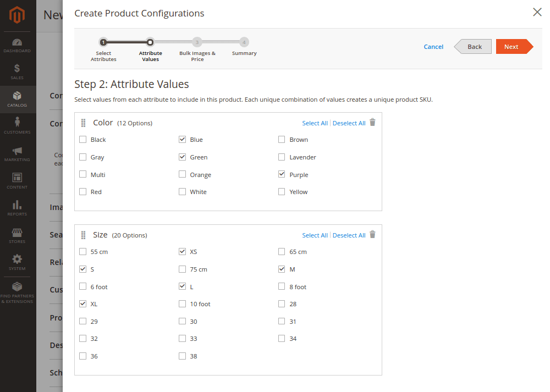Check the size 34 checkbox
Image resolution: width=550 pixels, height=392 pixels.
[x=282, y=339]
